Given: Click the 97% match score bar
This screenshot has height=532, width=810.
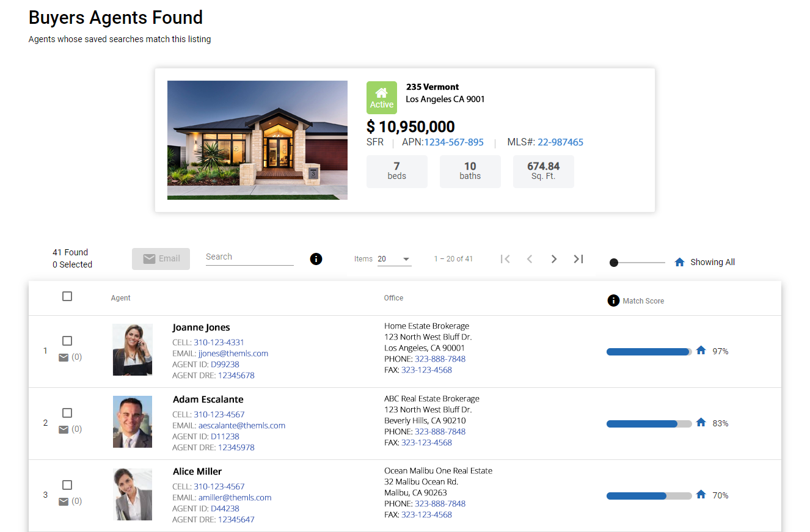Looking at the screenshot, I should 649,352.
